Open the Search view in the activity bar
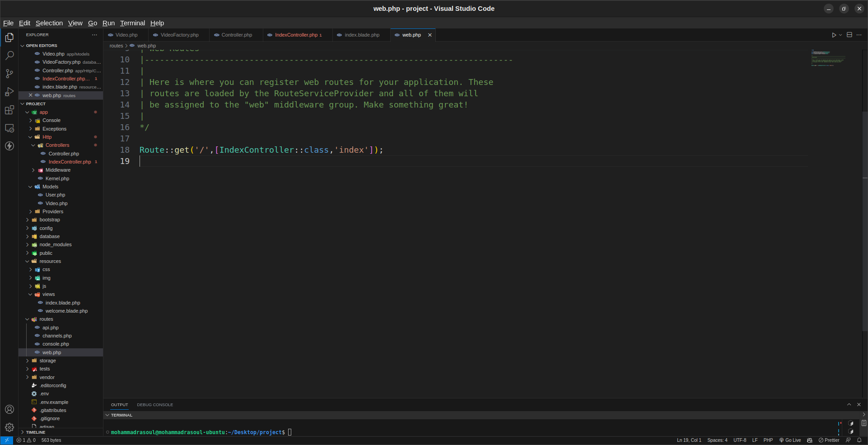This screenshot has height=445, width=868. pos(9,56)
